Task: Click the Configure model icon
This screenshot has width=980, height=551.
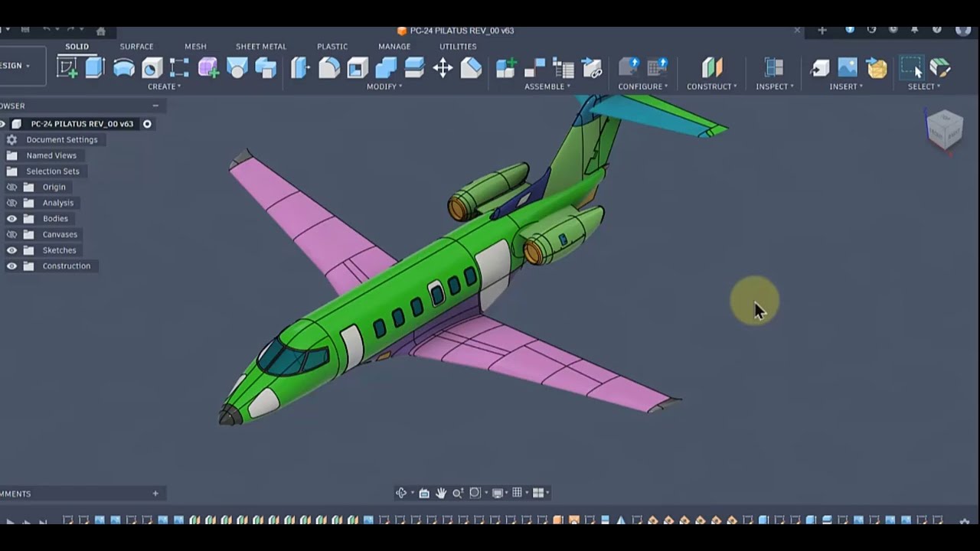Action: [x=629, y=67]
